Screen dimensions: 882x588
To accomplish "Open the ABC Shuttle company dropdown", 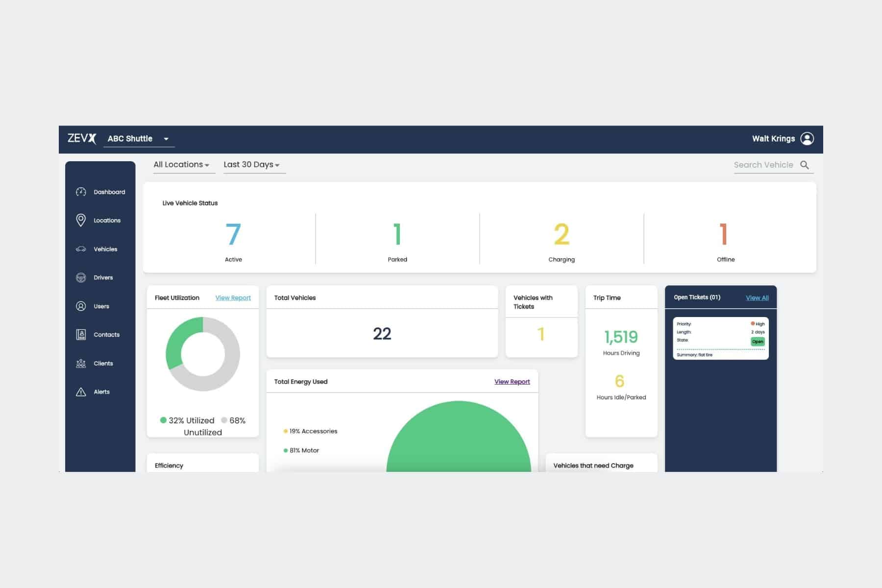I will [x=139, y=139].
